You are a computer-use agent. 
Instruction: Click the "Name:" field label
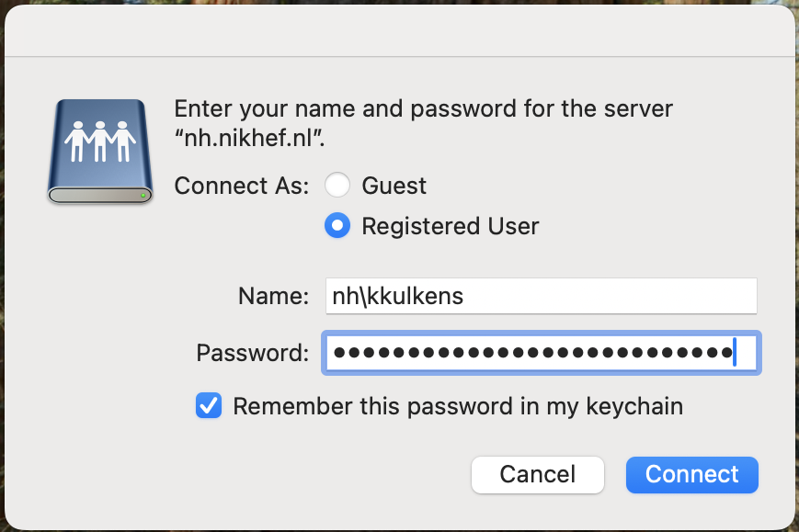pyautogui.click(x=274, y=296)
